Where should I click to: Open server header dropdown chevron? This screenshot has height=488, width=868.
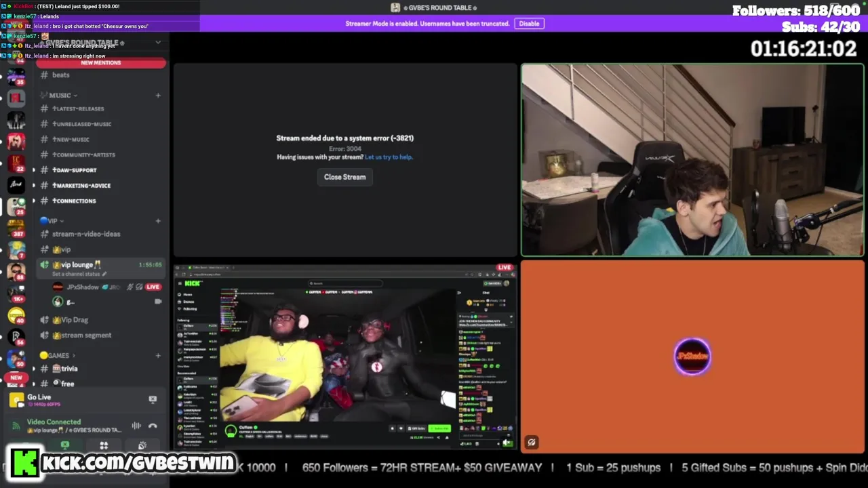[158, 42]
